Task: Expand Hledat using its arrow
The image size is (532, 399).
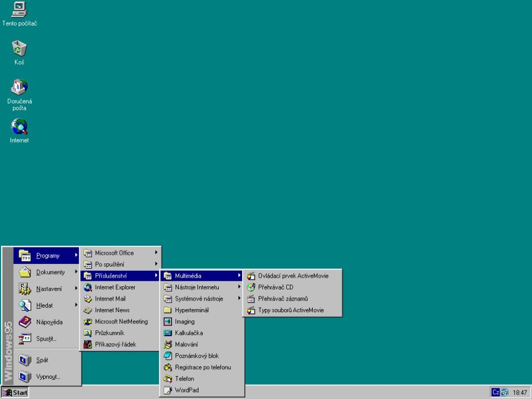Action: click(x=76, y=305)
